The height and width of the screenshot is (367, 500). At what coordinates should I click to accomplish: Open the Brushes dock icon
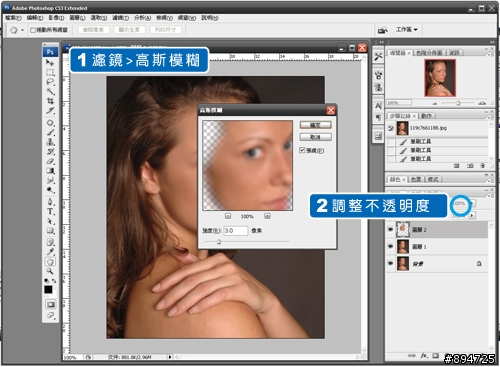click(x=378, y=75)
